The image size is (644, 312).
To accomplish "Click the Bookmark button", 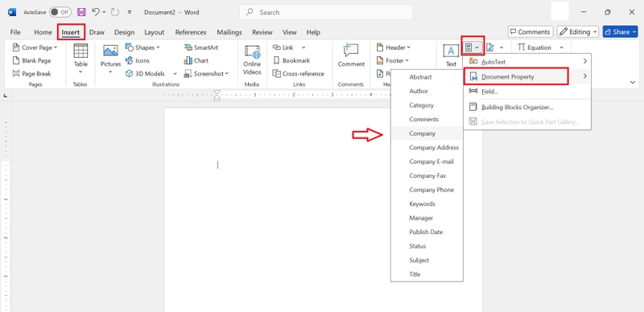I will click(291, 61).
